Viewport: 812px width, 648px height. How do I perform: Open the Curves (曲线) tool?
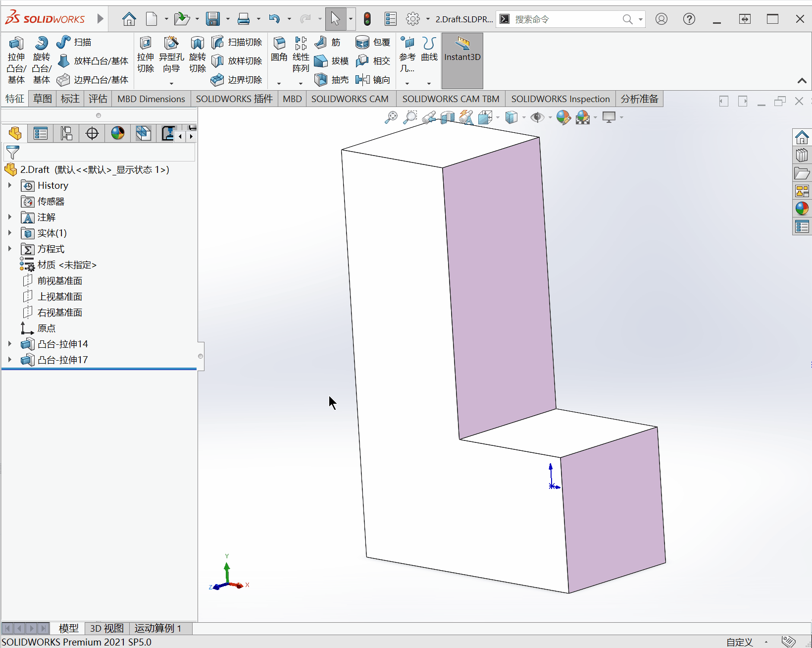click(x=429, y=50)
